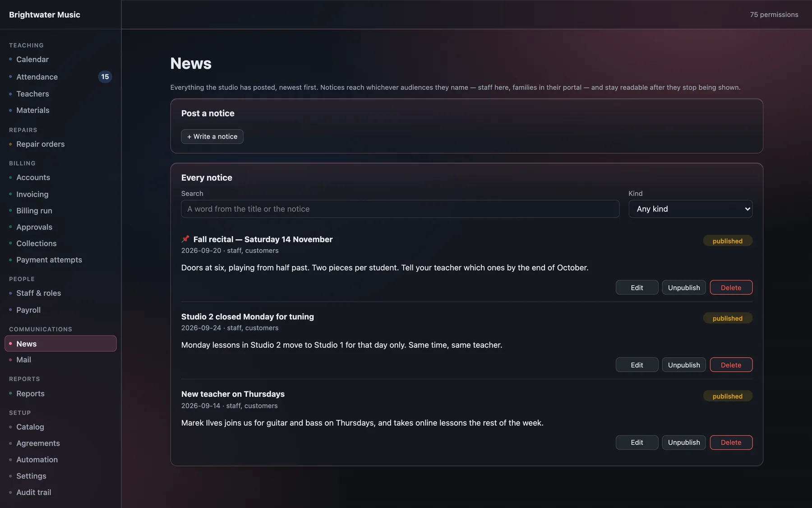Viewport: 812px width, 508px height.
Task: Click the Brightwater Music title
Action: (x=45, y=14)
